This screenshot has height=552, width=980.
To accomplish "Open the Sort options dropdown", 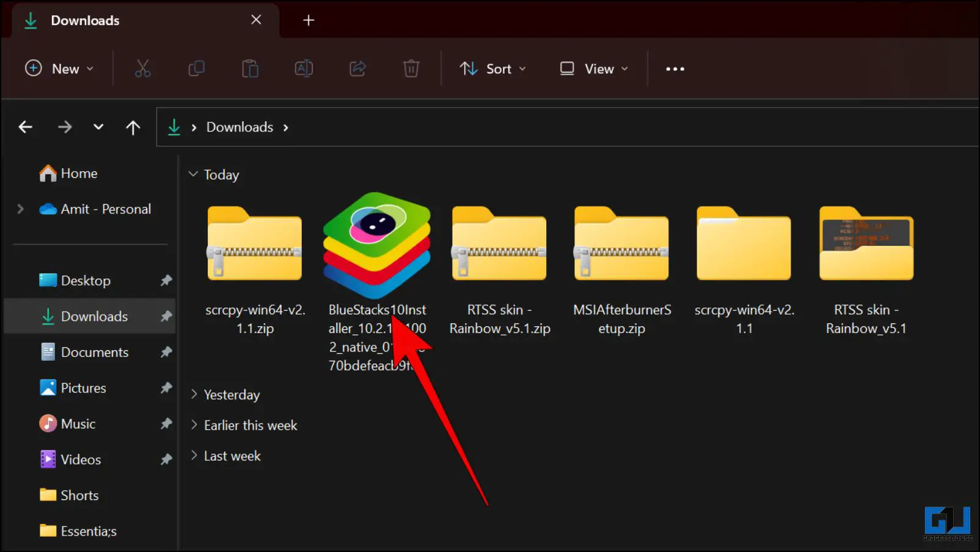I will [x=493, y=68].
